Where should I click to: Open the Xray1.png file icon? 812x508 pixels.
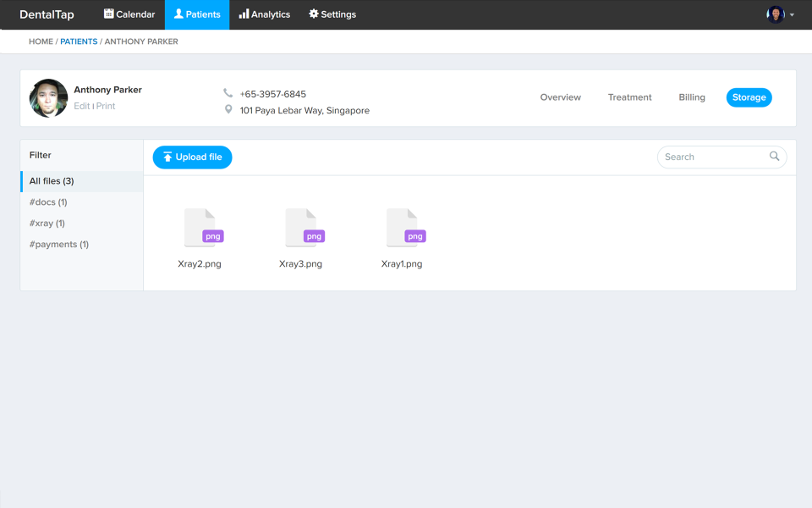point(406,228)
